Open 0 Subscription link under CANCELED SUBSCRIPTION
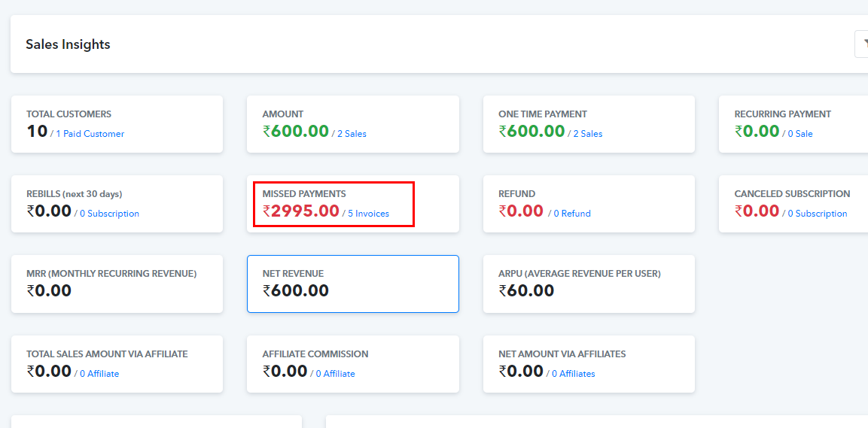 [x=818, y=214]
